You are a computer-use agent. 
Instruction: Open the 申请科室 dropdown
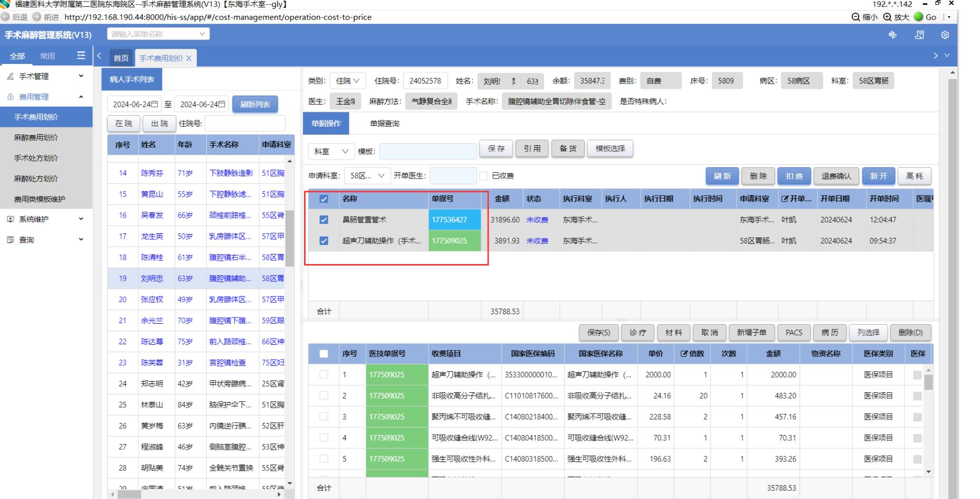[x=368, y=176]
